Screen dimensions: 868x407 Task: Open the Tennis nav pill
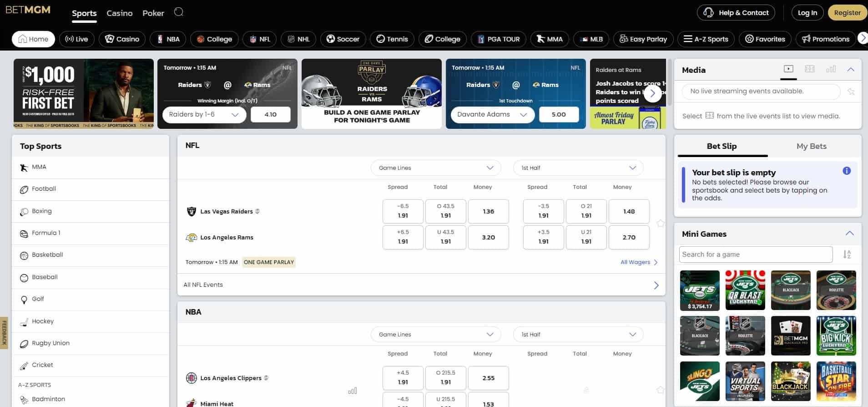(392, 39)
